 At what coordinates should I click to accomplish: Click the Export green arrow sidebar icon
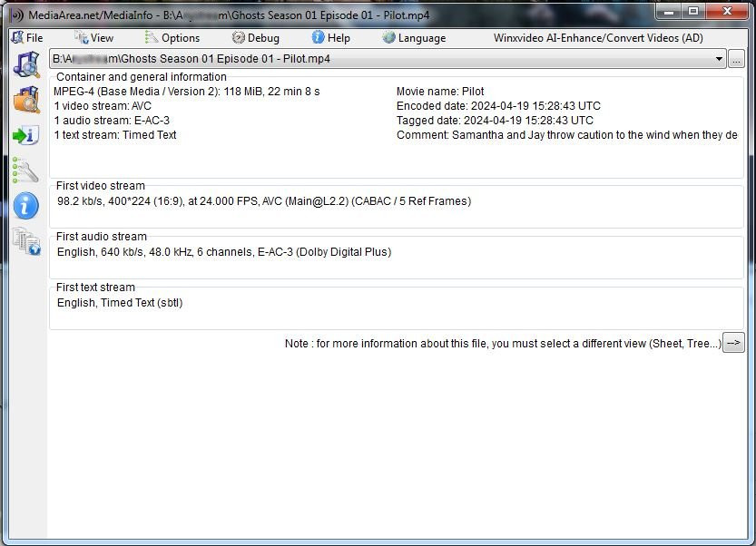26,135
